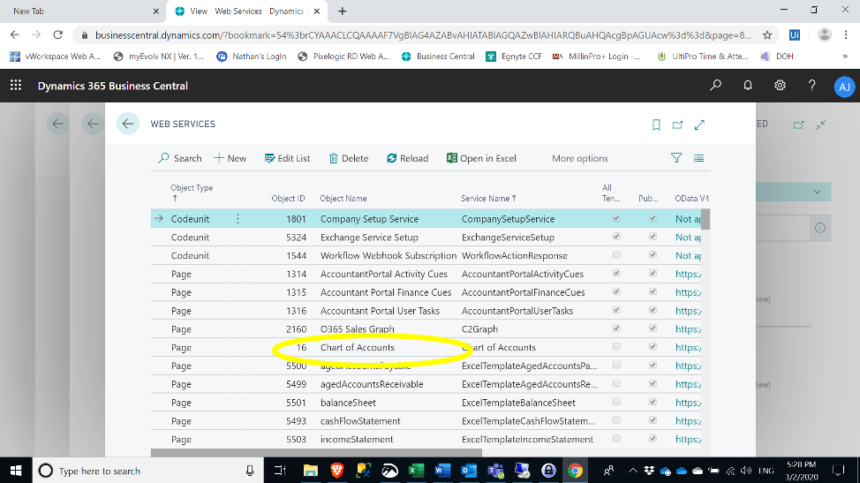Click Open in Excel action
The width and height of the screenshot is (860, 483).
[x=481, y=158]
